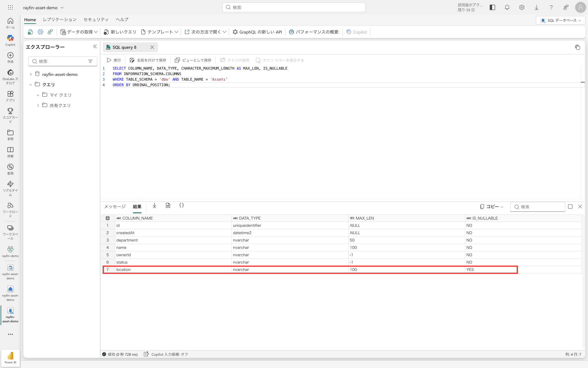Click the 実行 run button
This screenshot has height=368, width=588.
click(114, 60)
